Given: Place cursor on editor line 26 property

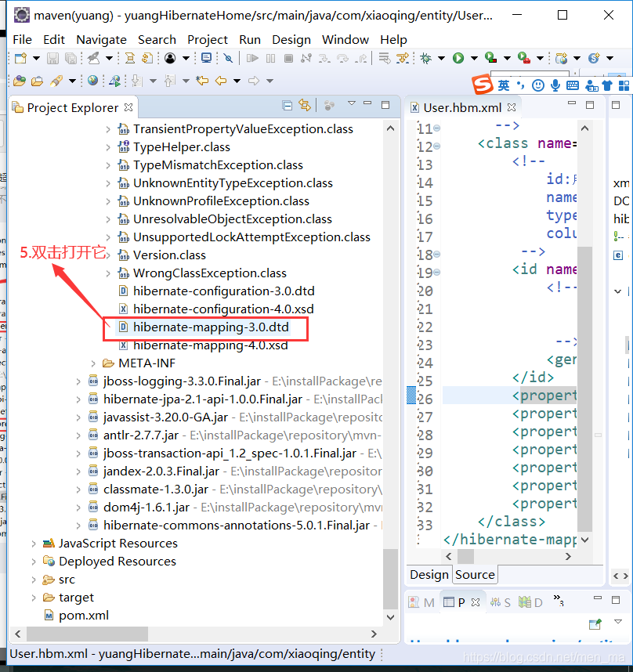Looking at the screenshot, I should pos(544,396).
